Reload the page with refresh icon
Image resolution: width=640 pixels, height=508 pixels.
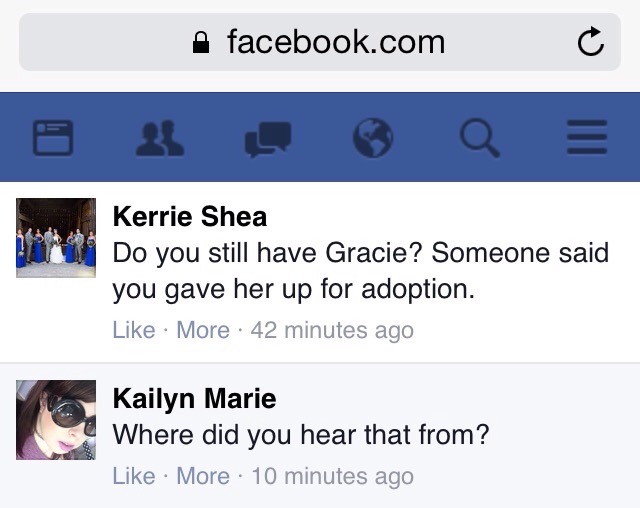point(591,42)
